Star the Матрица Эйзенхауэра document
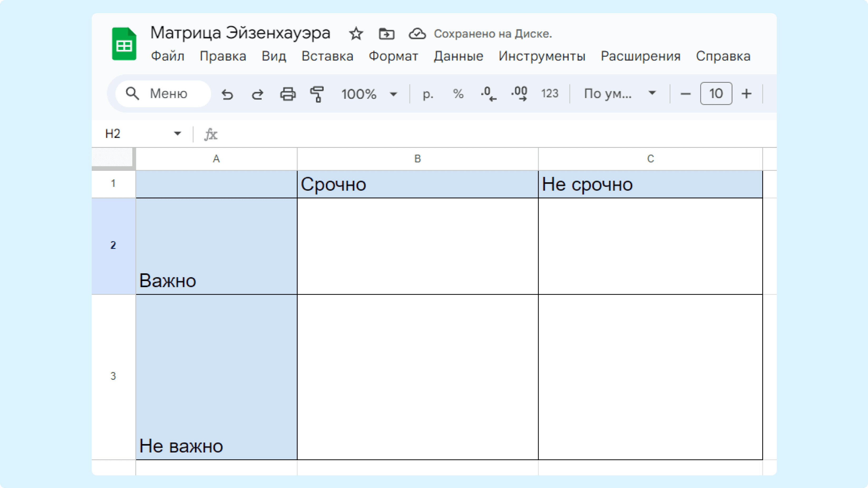The width and height of the screenshot is (868, 488). click(x=356, y=34)
